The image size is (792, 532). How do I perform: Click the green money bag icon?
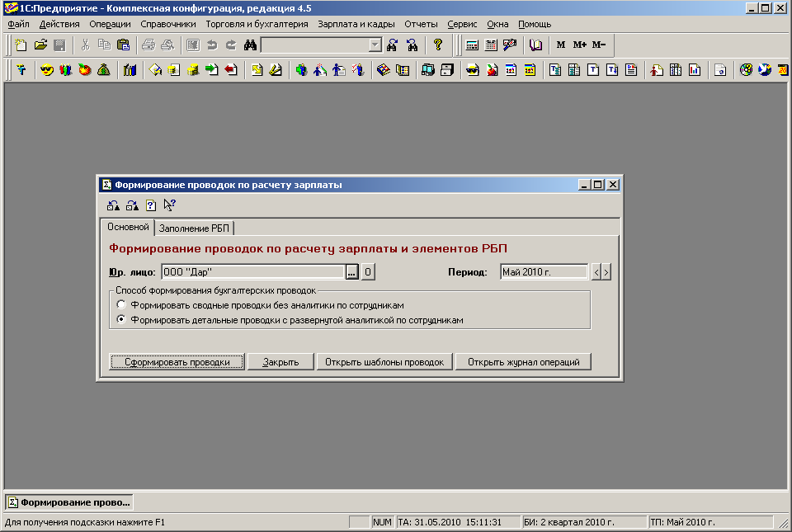[x=104, y=70]
